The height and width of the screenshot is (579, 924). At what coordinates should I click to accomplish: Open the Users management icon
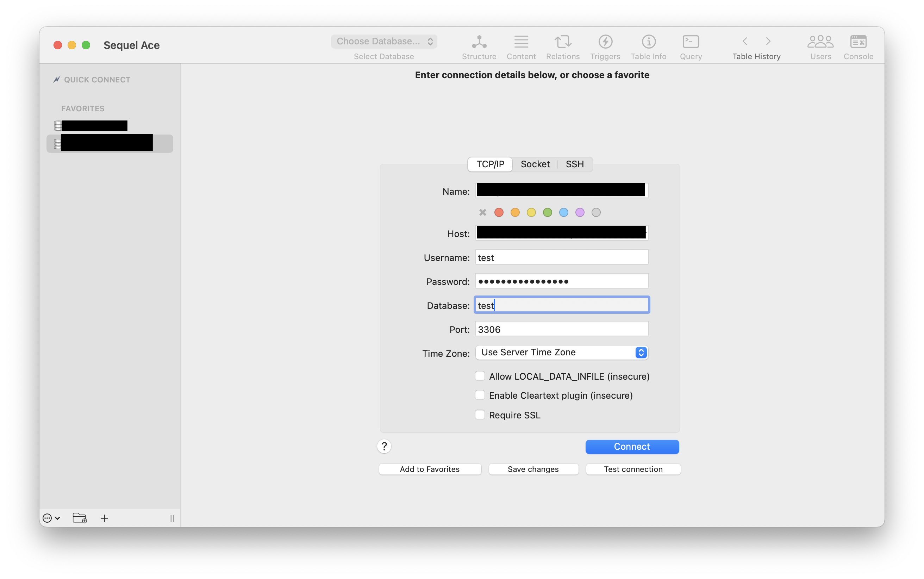pyautogui.click(x=820, y=42)
